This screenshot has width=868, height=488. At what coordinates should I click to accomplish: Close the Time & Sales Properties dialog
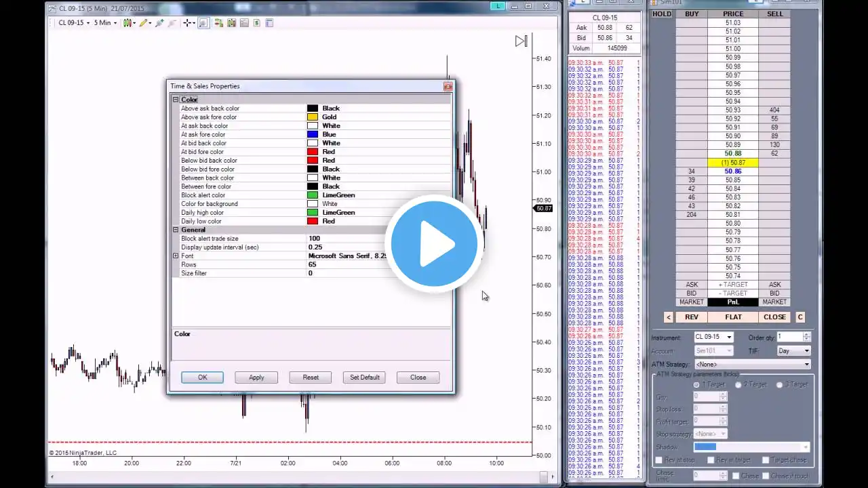pyautogui.click(x=448, y=86)
